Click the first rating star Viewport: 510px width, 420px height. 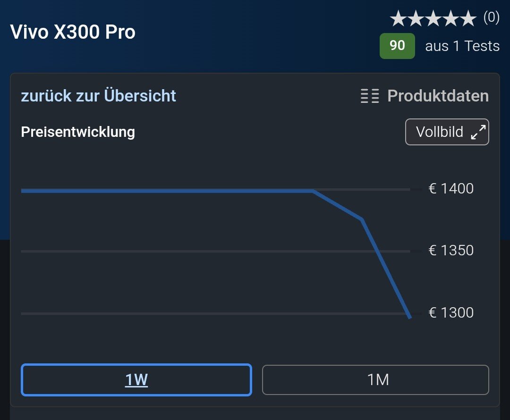(399, 19)
